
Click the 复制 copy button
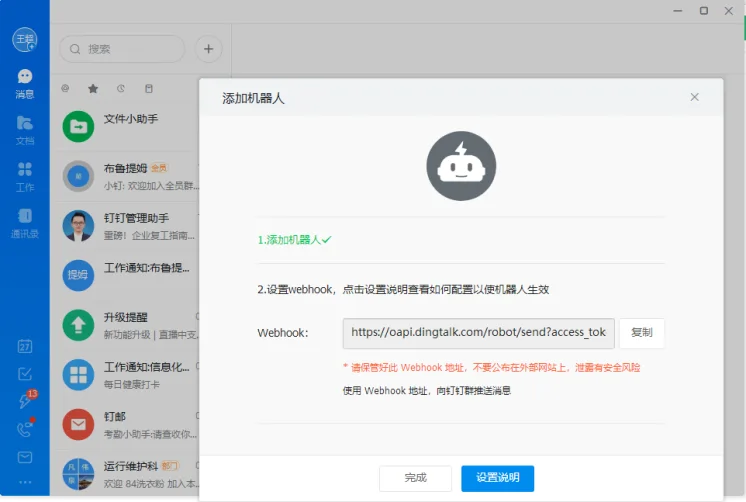[x=641, y=333]
